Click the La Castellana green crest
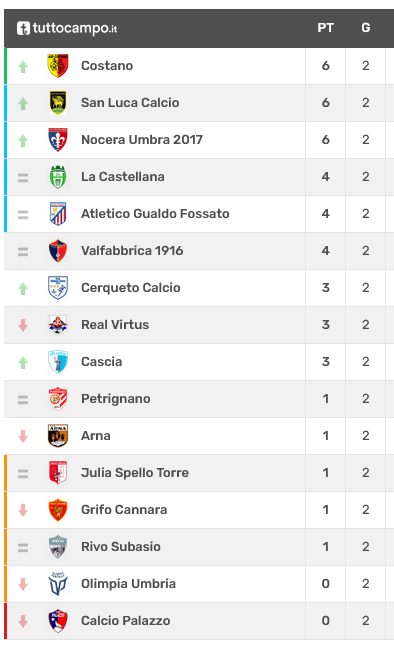394x646 pixels. click(x=58, y=177)
